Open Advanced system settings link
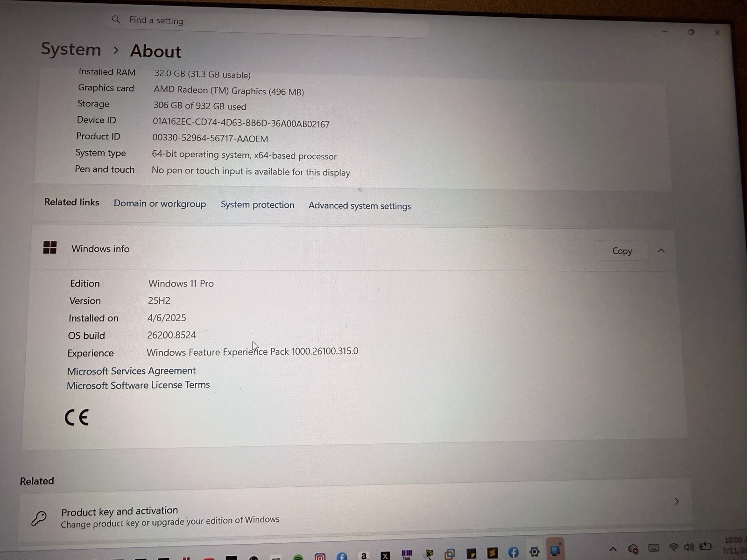The height and width of the screenshot is (560, 747). coord(359,206)
